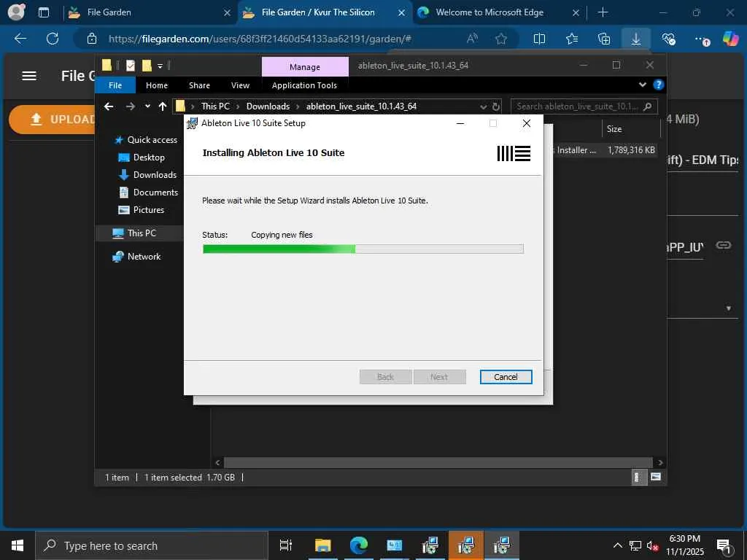Viewport: 747px width, 560px height.
Task: Click ableton_live_suite_10.1.43_64 in the breadcrumb
Action: pyautogui.click(x=361, y=106)
